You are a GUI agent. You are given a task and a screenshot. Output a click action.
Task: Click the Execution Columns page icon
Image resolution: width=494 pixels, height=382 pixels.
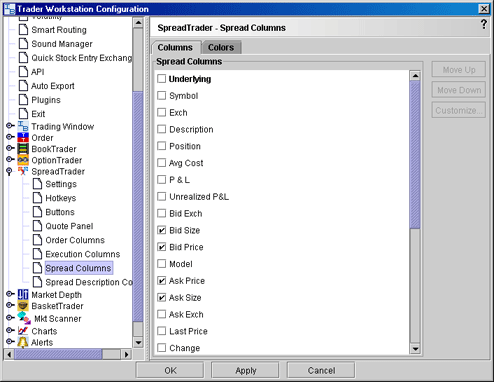tap(37, 254)
